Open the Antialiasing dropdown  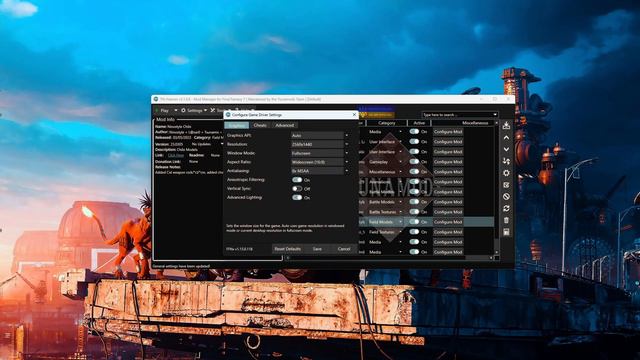(320, 171)
